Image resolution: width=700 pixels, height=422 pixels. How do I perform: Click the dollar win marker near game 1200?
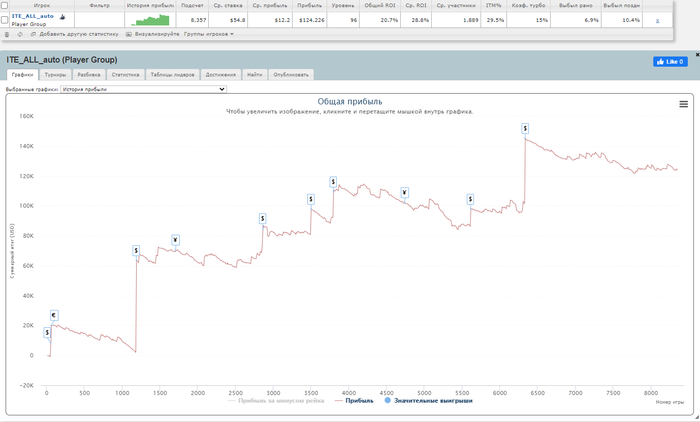click(136, 251)
